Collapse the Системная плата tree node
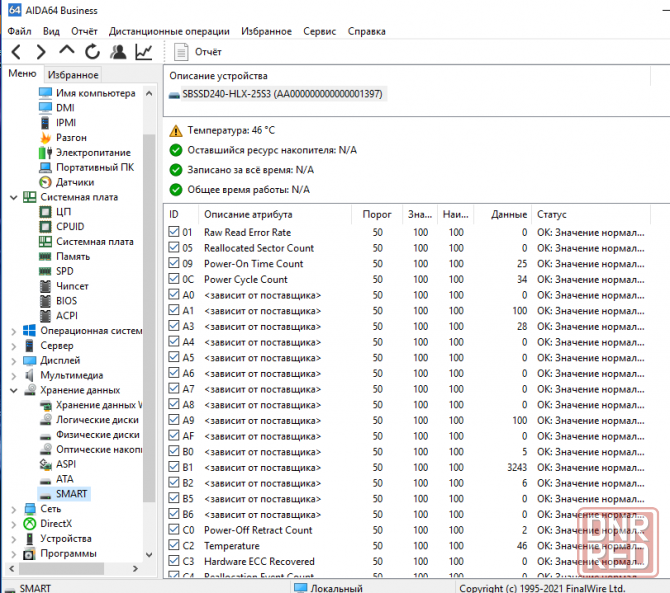Viewport: 670px width, 593px height. [12, 197]
